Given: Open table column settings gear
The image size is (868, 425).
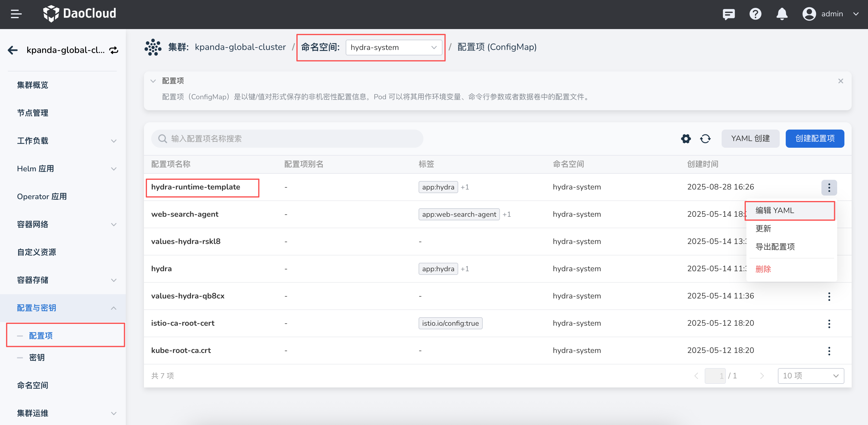Looking at the screenshot, I should click(686, 139).
